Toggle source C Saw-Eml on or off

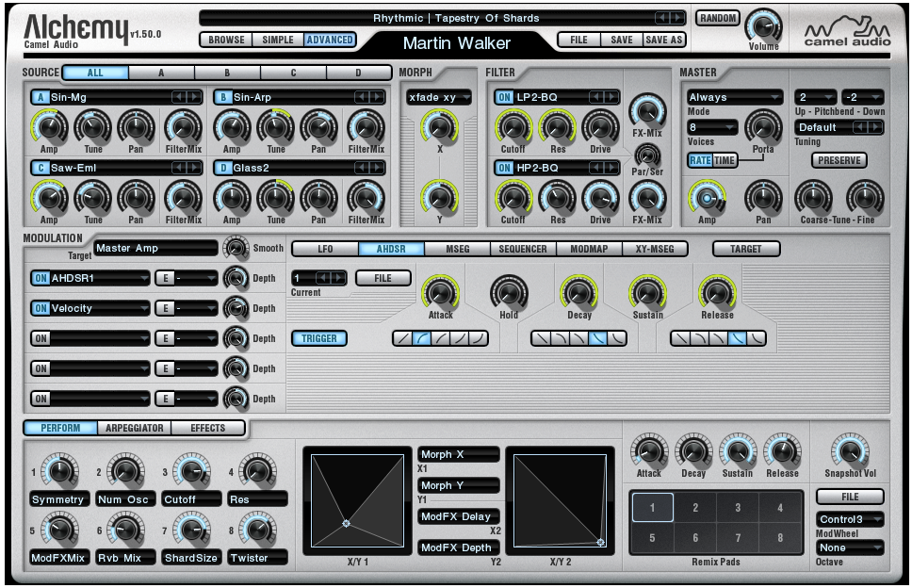41,168
